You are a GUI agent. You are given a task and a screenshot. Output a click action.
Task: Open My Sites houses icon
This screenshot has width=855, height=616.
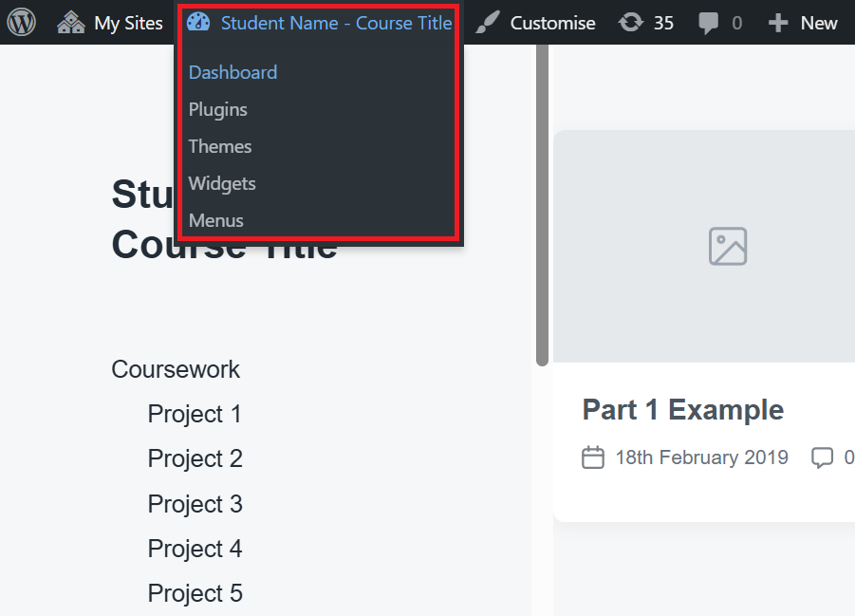click(x=71, y=23)
